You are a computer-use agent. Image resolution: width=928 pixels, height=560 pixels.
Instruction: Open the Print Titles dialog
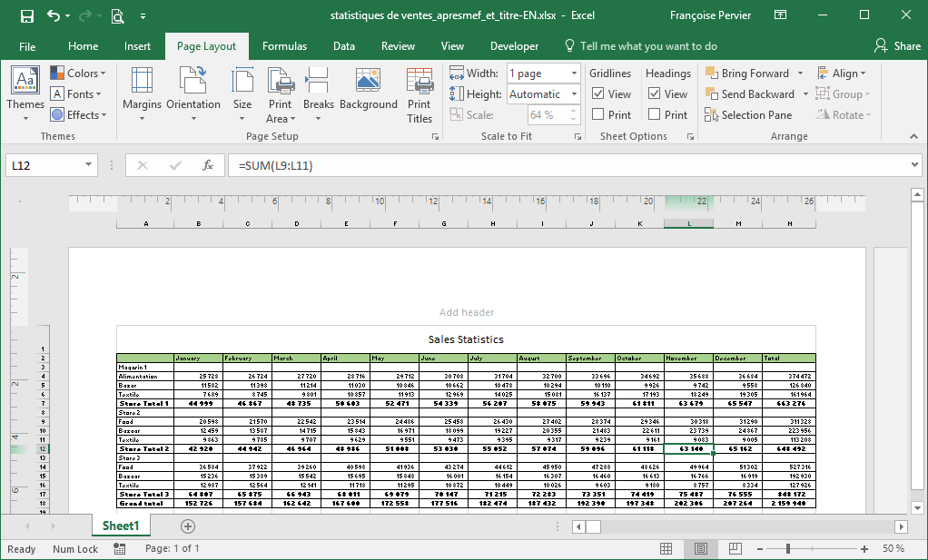419,93
